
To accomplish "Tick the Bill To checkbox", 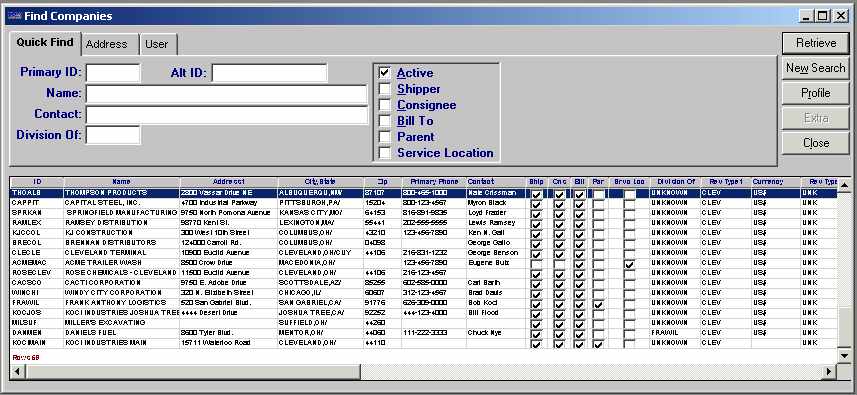I will click(x=385, y=121).
